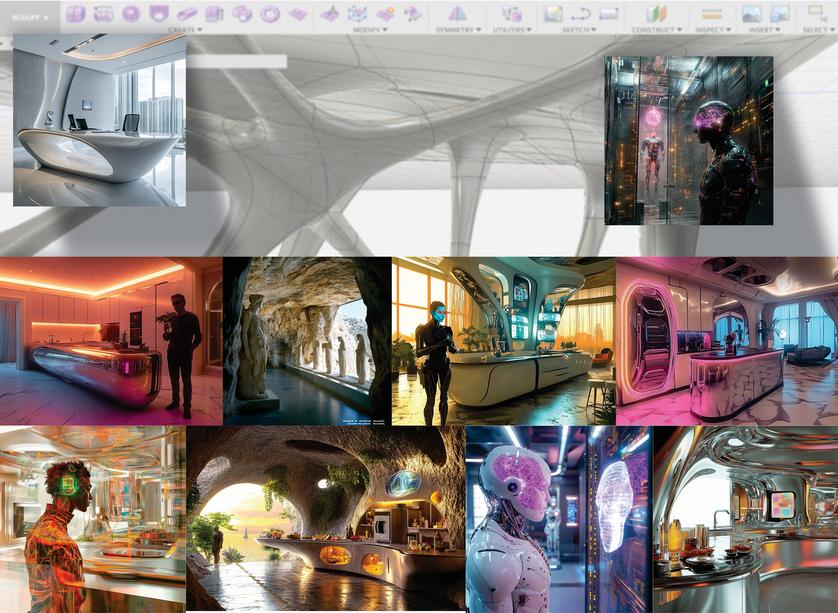The image size is (838, 613).
Task: Select the Sphere create tool icon
Action: click(131, 13)
